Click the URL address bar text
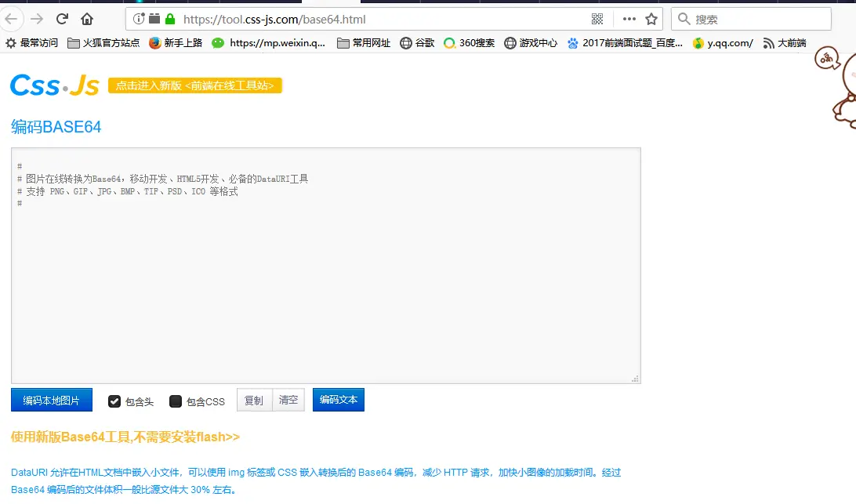 pyautogui.click(x=274, y=19)
